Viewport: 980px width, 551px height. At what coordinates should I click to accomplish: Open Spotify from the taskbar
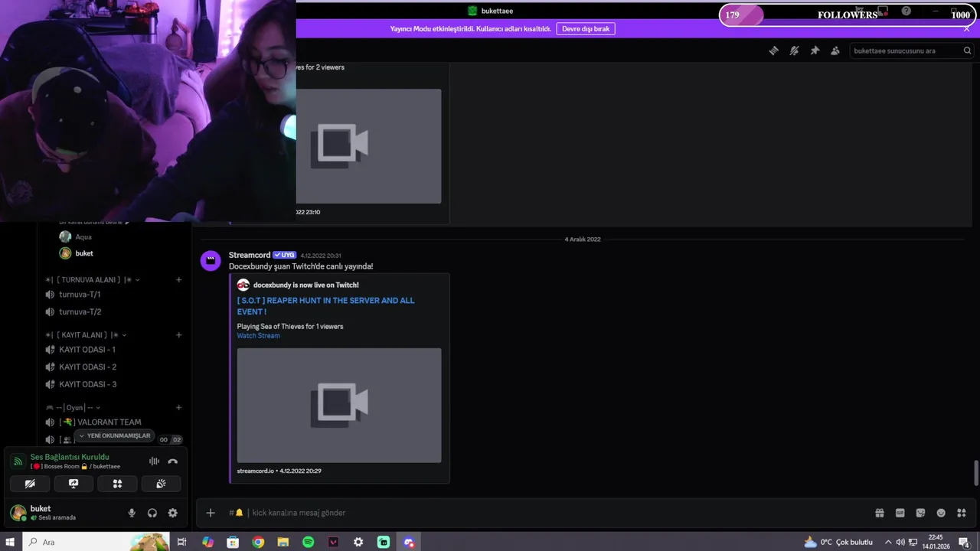[308, 542]
